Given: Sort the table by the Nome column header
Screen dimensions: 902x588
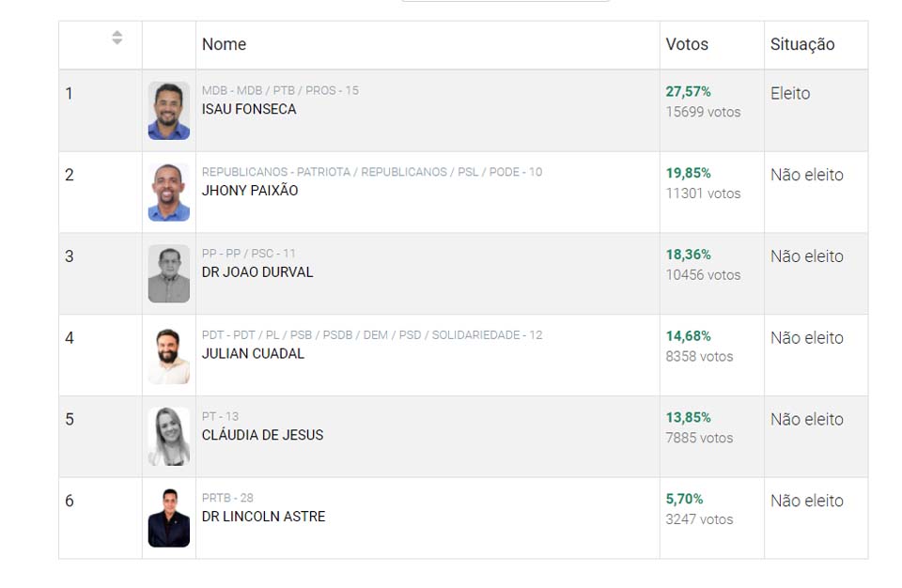Looking at the screenshot, I should 224,44.
